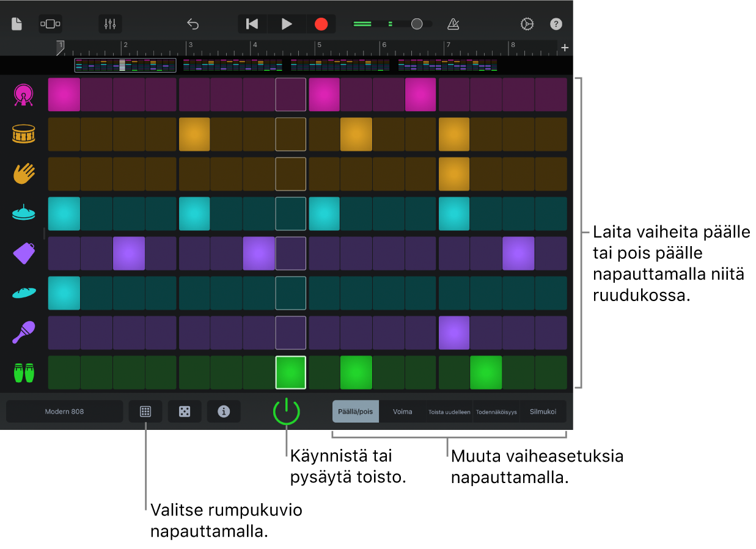Open the Modern 808 kit chooser
Screen dimensions: 756x549
(x=64, y=412)
